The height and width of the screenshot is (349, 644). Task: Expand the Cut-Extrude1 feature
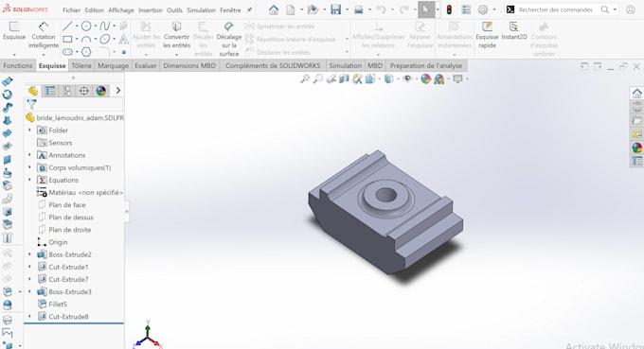tap(29, 267)
